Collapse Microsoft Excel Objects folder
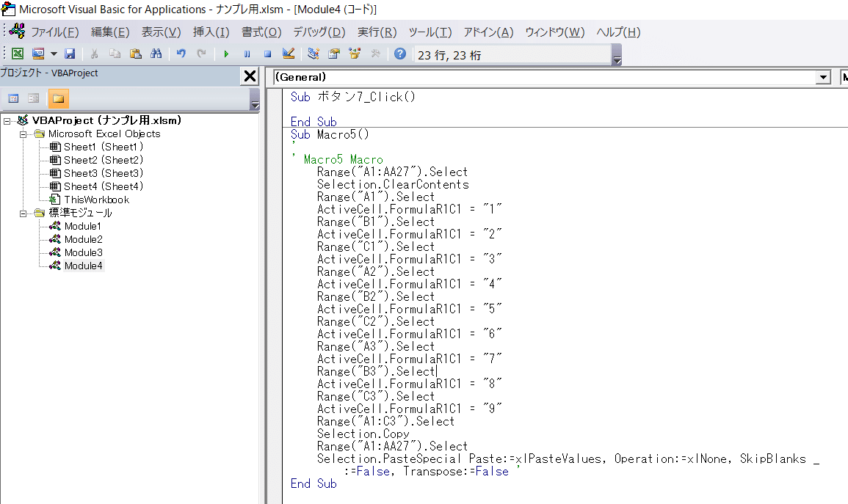Screen dimensions: 848x504 point(23,134)
